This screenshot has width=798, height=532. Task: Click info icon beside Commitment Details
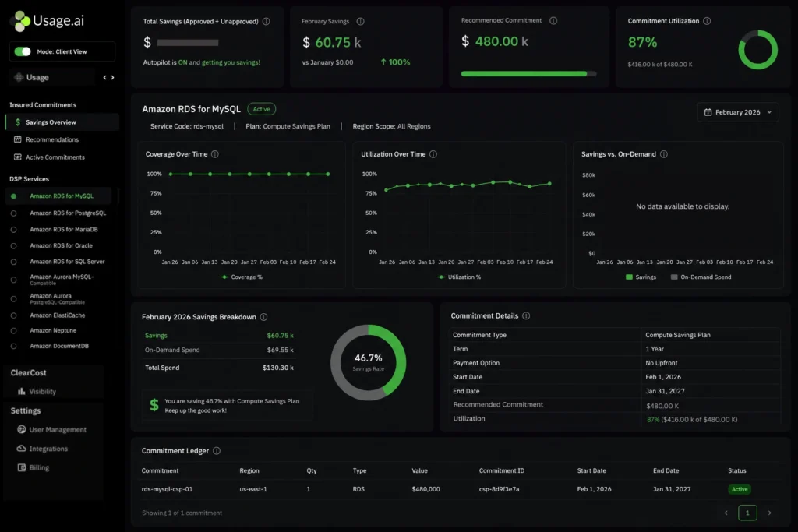coord(526,315)
